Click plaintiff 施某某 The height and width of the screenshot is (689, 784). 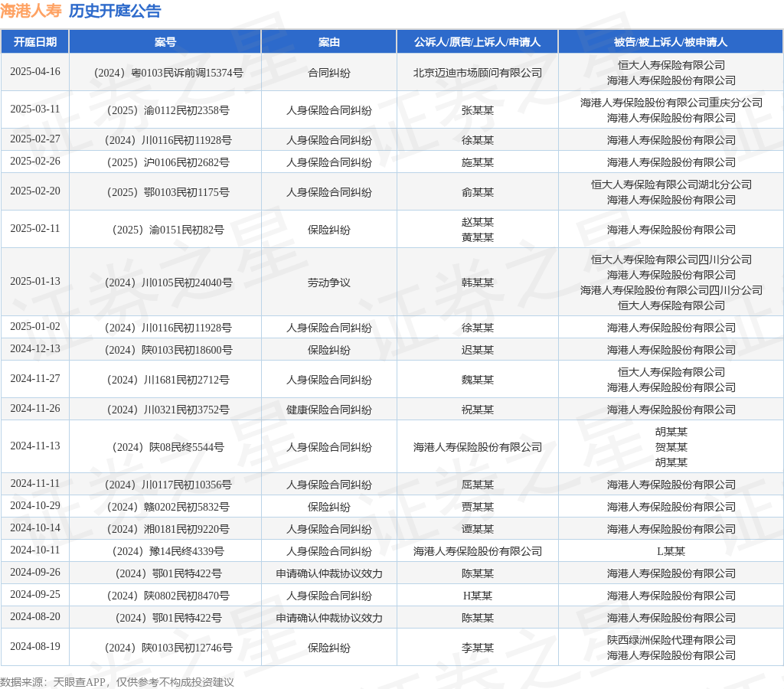478,162
